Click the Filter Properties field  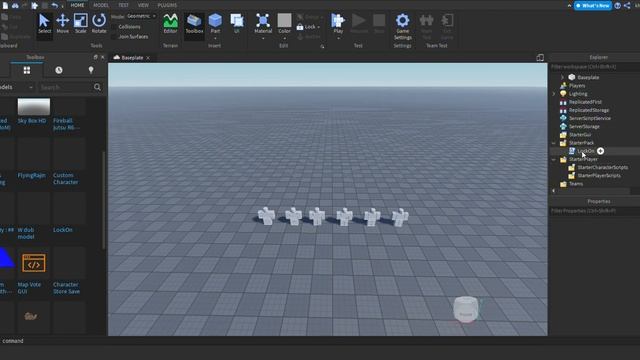595,211
